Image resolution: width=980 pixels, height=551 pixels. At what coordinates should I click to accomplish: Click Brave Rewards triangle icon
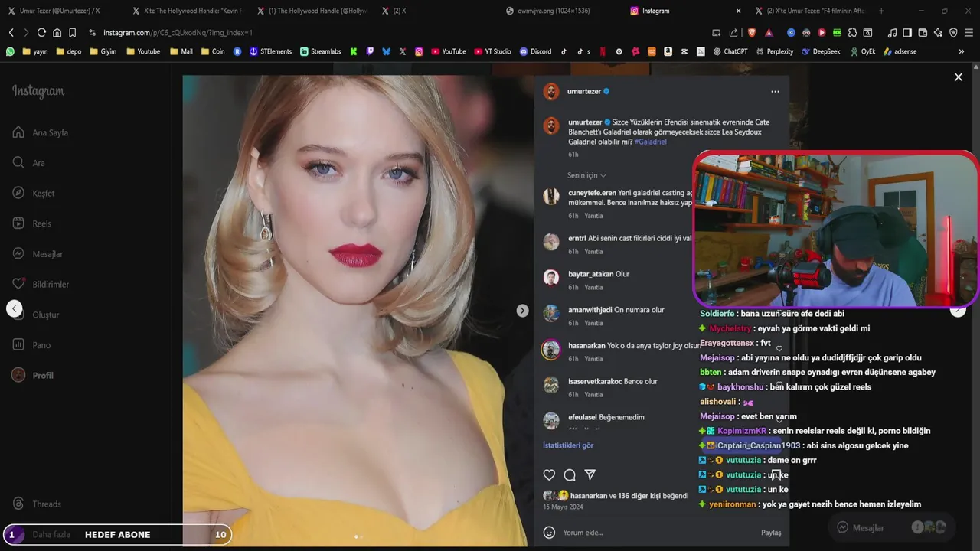(x=769, y=33)
